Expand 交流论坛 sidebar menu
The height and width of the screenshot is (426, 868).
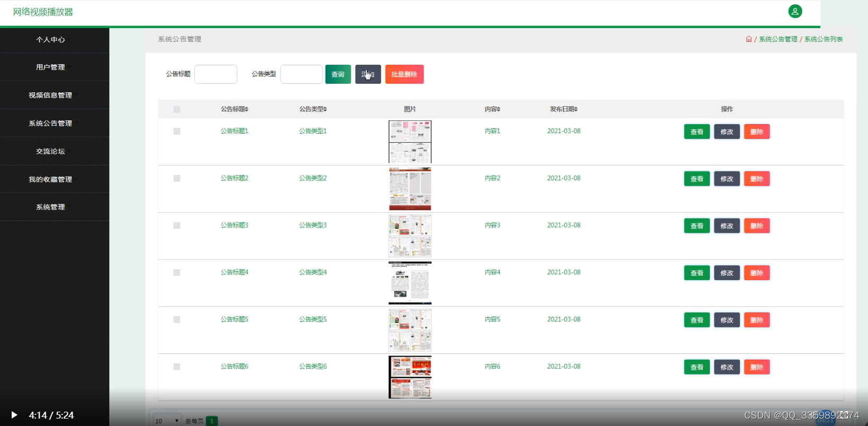click(54, 152)
